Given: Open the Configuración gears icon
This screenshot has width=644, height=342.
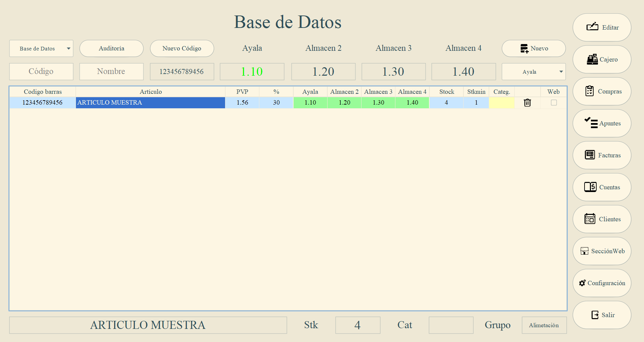Looking at the screenshot, I should (583, 283).
